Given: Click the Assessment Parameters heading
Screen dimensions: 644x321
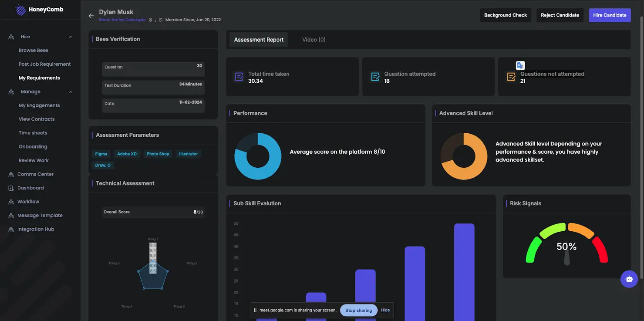Looking at the screenshot, I should pos(127,135).
